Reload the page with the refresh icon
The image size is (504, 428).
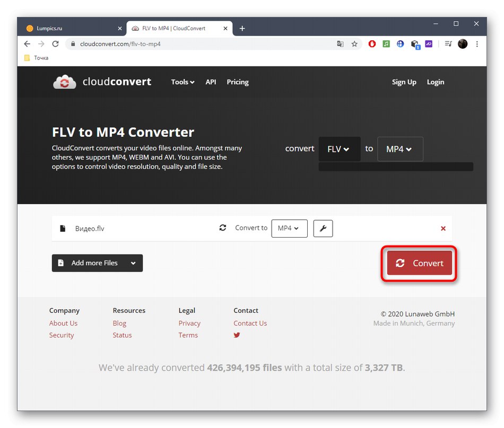tap(55, 43)
